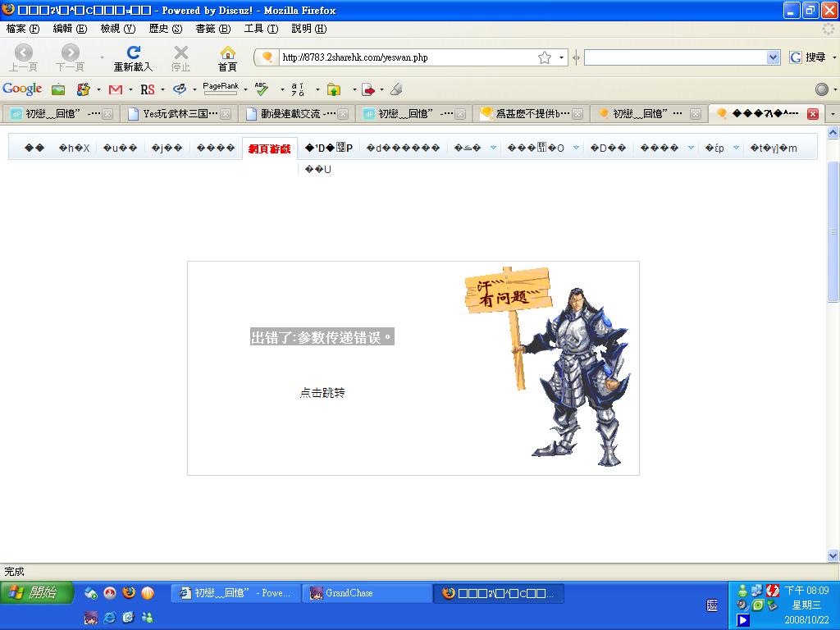
Task: Click the language bar 速 input icon
Action: (712, 605)
